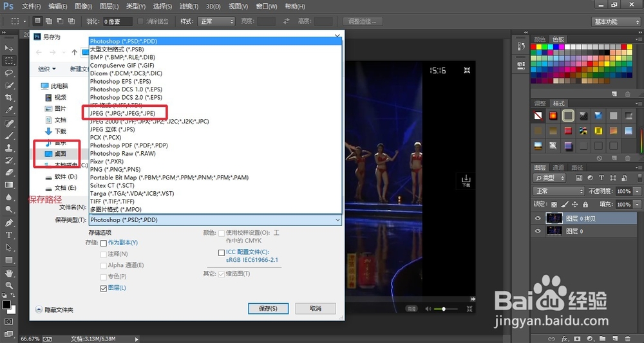The height and width of the screenshot is (343, 644).
Task: Select the Move tool
Action: (8, 48)
